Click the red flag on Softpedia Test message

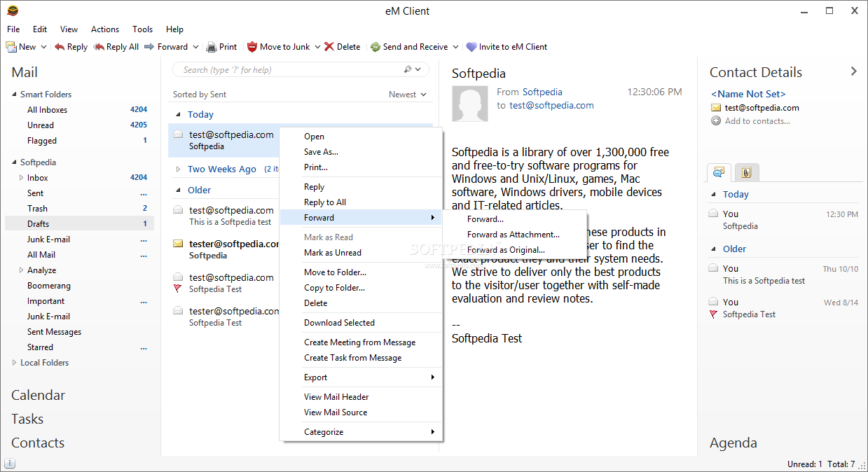(178, 289)
